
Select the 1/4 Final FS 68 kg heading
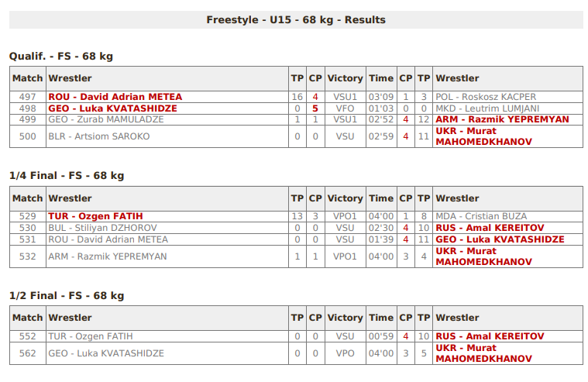point(67,176)
